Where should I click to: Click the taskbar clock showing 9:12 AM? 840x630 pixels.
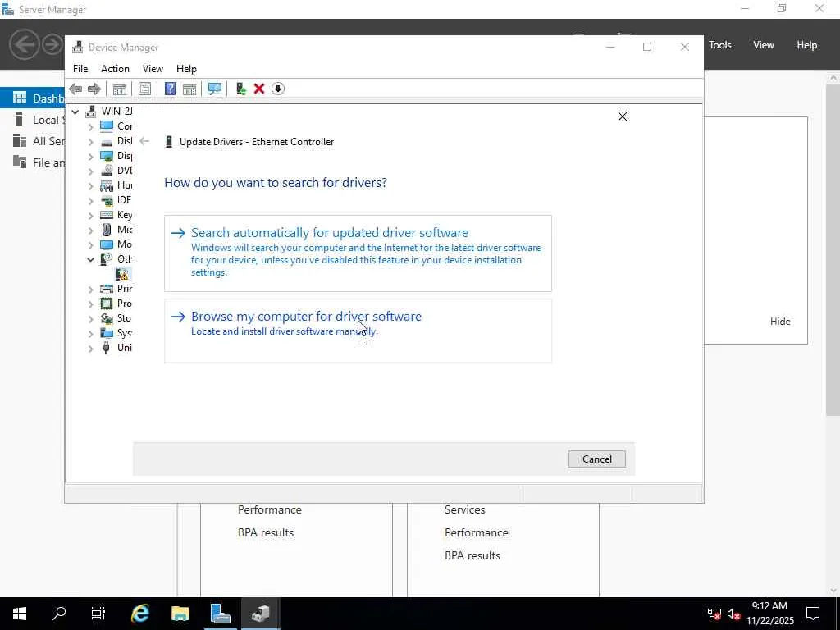click(x=769, y=614)
